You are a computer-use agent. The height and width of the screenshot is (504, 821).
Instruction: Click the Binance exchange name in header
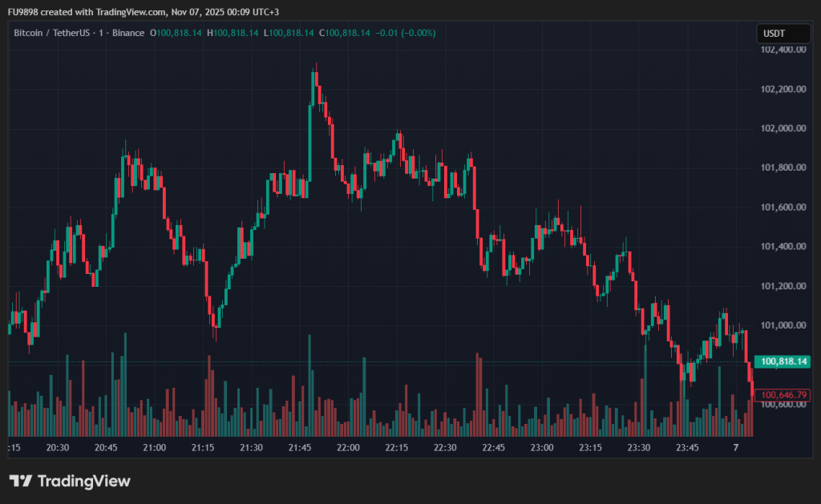point(127,33)
